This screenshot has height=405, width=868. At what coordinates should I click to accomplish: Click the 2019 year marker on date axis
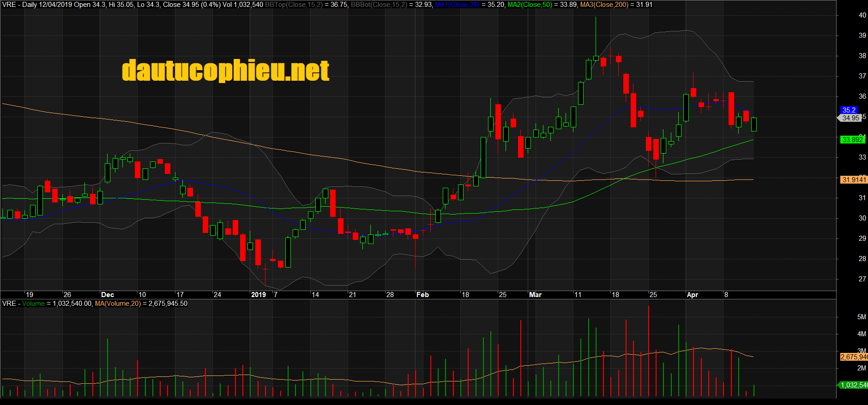(x=259, y=295)
